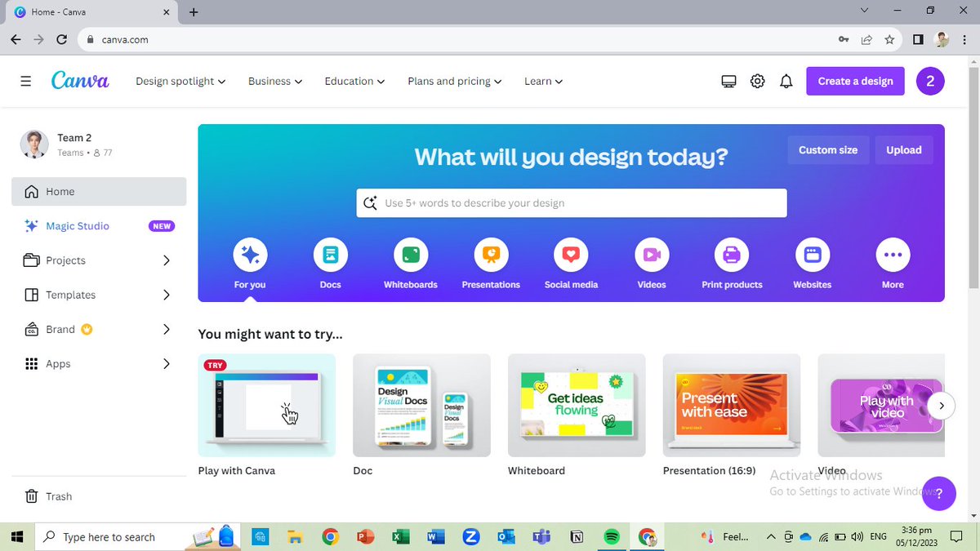
Task: Open Microsoft Teams from the taskbar
Action: 541,536
